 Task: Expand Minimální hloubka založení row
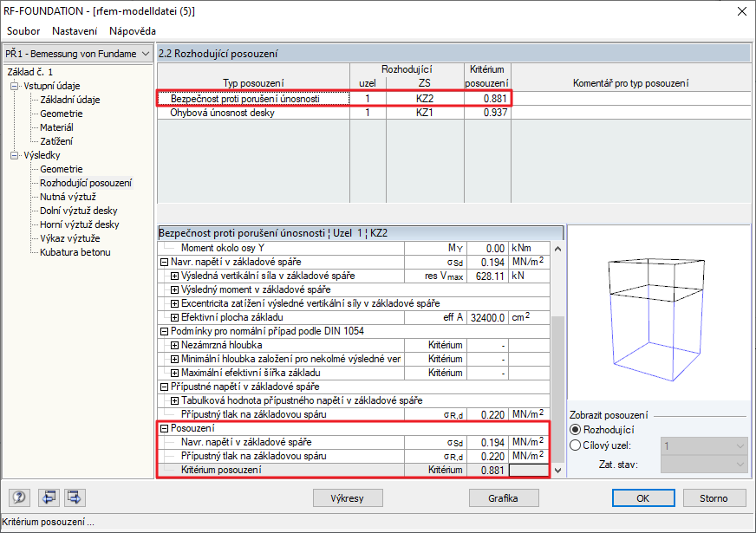coord(174,359)
